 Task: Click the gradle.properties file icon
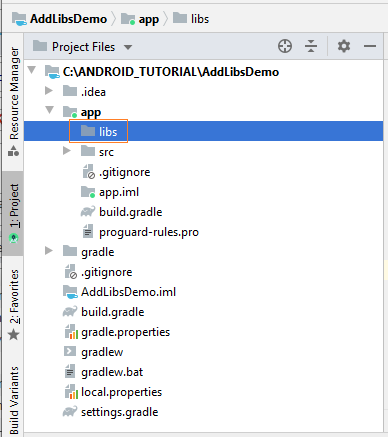point(71,332)
